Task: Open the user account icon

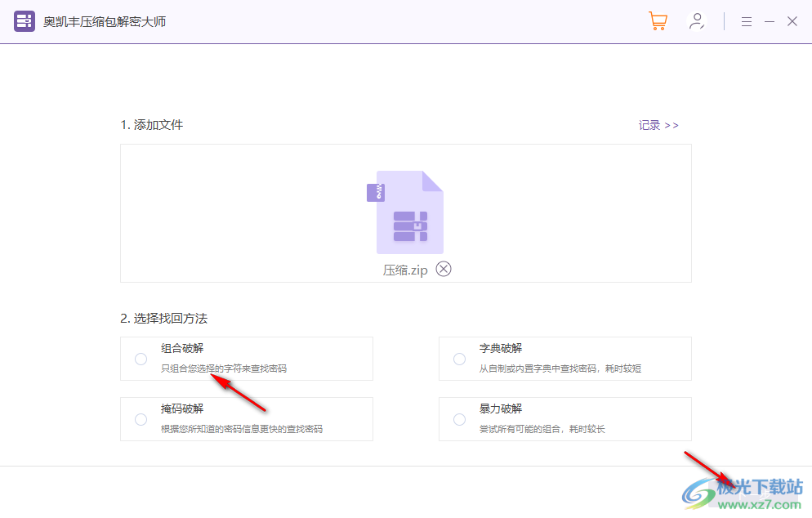Action: 697,21
